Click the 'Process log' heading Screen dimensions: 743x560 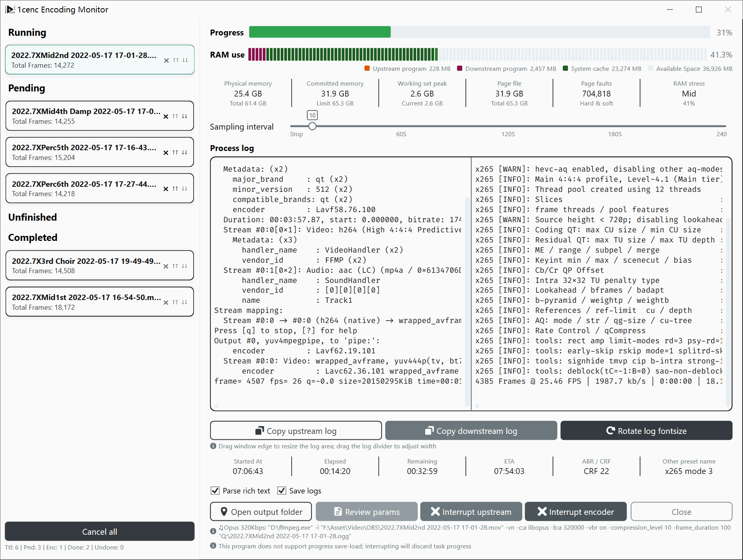[x=232, y=148]
